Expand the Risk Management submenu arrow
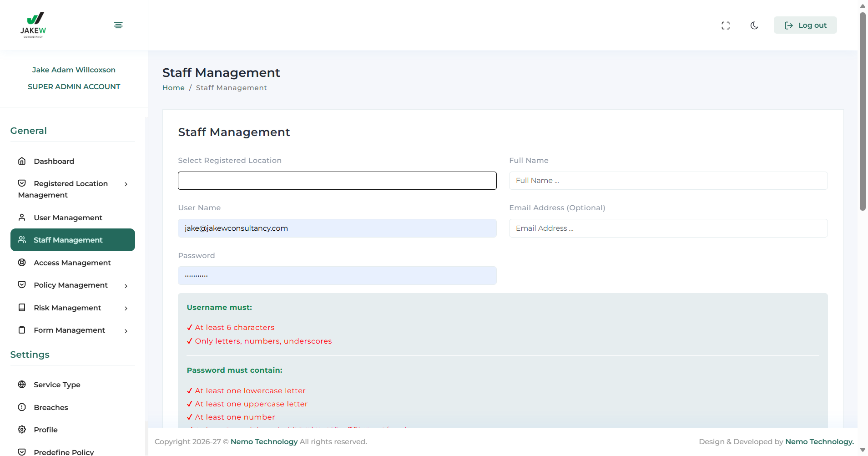Viewport: 868px width, 456px height. (x=126, y=308)
